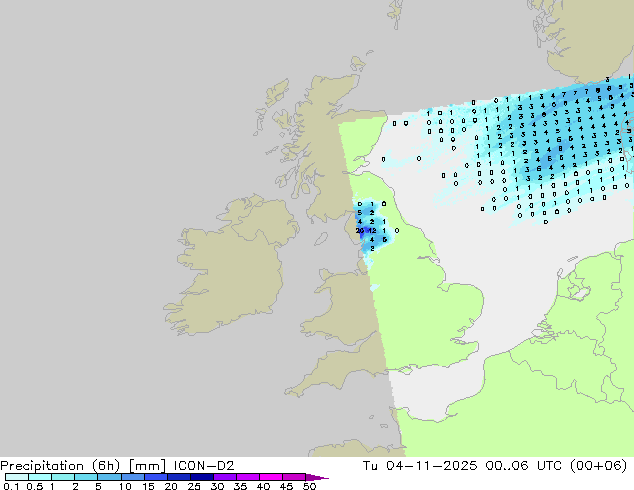Click the date text '04-11-2025'
This screenshot has width=634, height=490.
coord(431,466)
